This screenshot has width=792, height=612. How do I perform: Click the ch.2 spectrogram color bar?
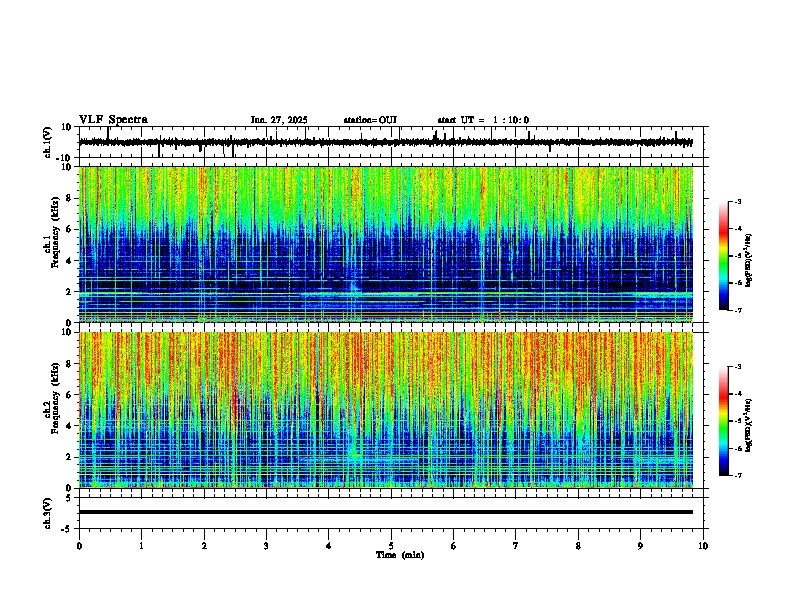pos(724,421)
